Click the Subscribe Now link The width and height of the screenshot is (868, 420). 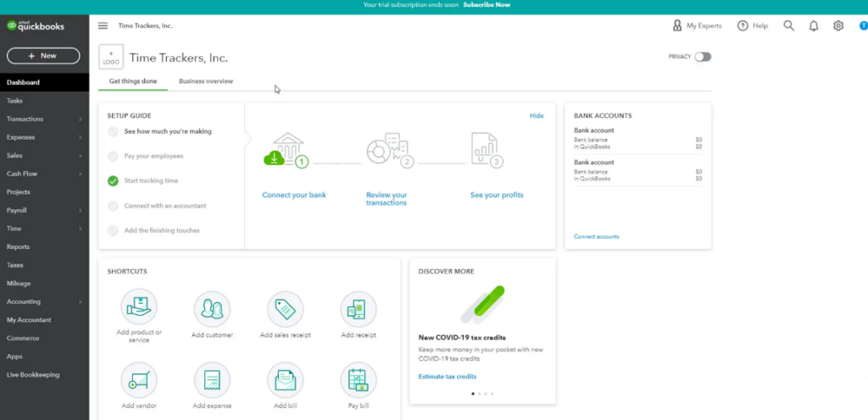(487, 5)
